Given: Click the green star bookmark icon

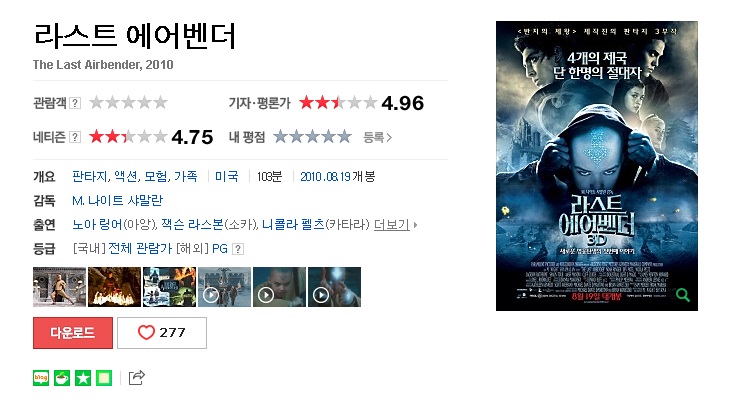Looking at the screenshot, I should coord(83,378).
